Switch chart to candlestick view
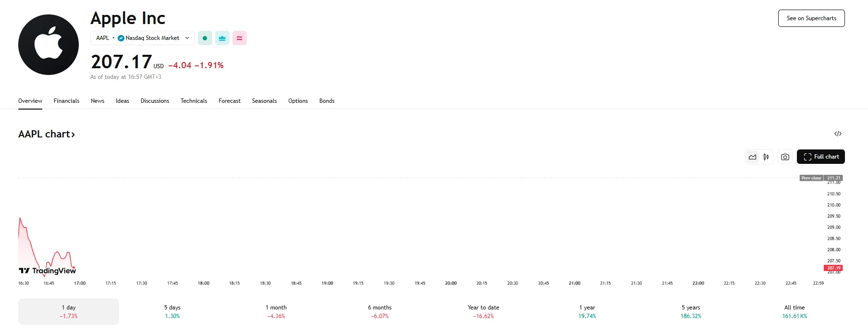The height and width of the screenshot is (333, 868). pos(767,157)
